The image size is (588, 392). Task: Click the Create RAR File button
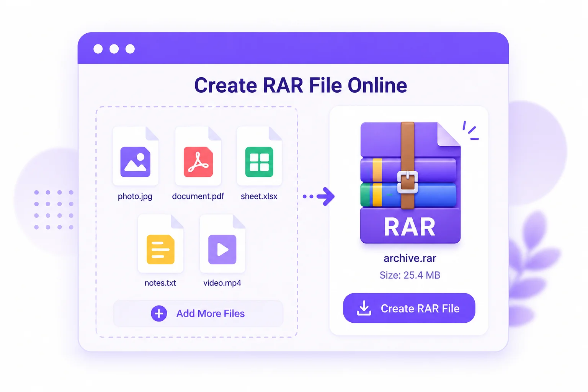(x=409, y=308)
